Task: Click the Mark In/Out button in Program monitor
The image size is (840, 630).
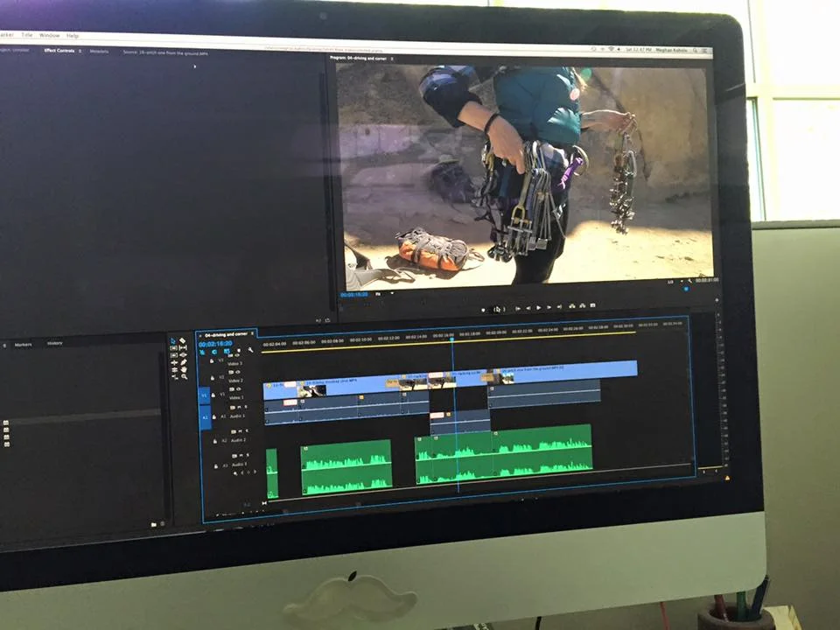Action: click(x=499, y=309)
